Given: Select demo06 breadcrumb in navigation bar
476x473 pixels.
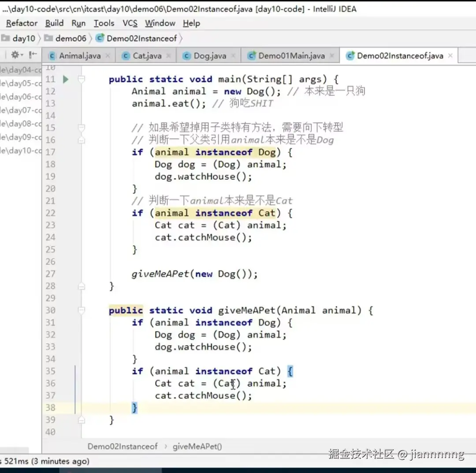Looking at the screenshot, I should 71,38.
